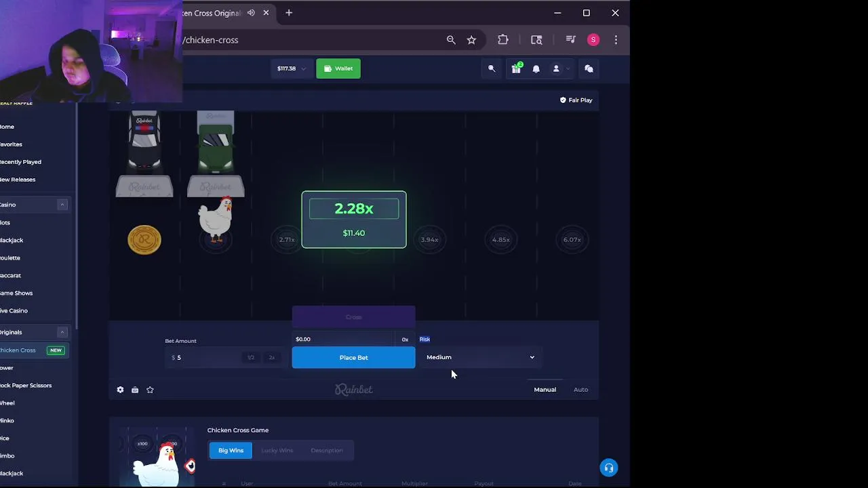Viewport: 868px width, 488px height.
Task: Click the 6.07x multiplier lane marker
Action: point(572,239)
